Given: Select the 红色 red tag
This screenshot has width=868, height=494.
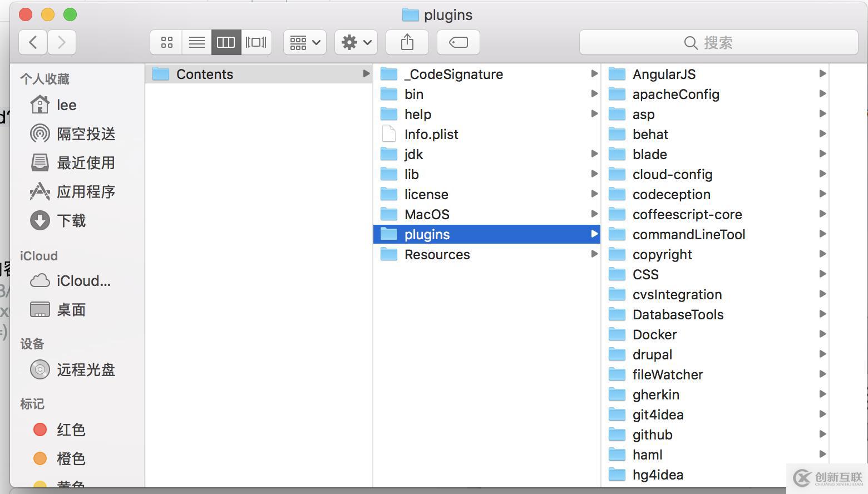Looking at the screenshot, I should (77, 429).
